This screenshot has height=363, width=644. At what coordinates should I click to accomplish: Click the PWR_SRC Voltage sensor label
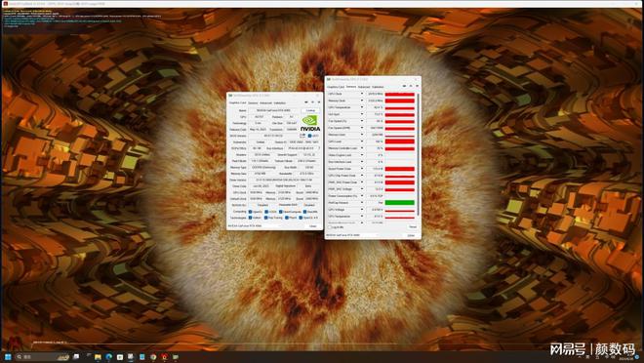[x=341, y=189]
